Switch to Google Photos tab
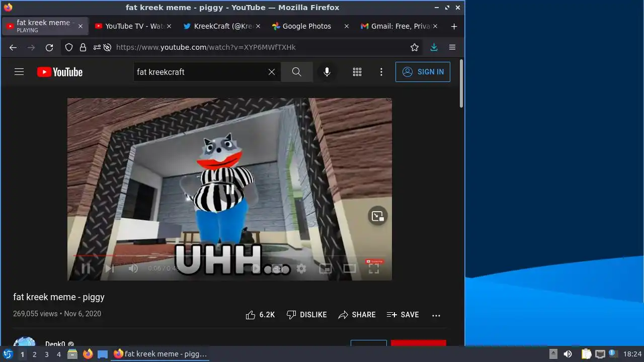 (x=310, y=26)
